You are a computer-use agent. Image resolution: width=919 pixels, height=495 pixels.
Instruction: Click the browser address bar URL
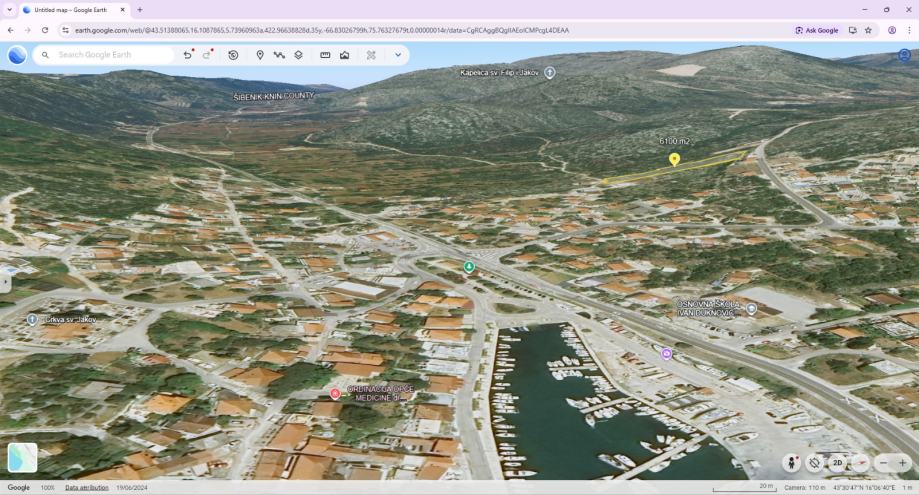[322, 30]
